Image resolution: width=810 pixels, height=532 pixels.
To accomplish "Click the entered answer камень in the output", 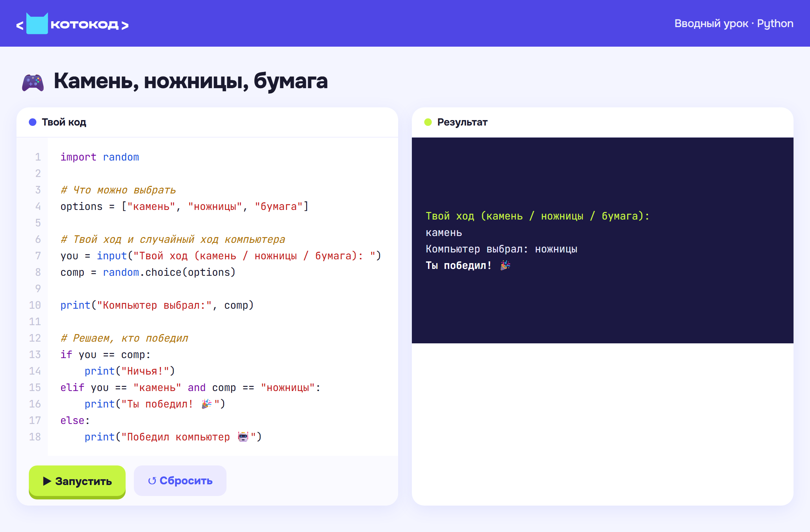I will 444,232.
